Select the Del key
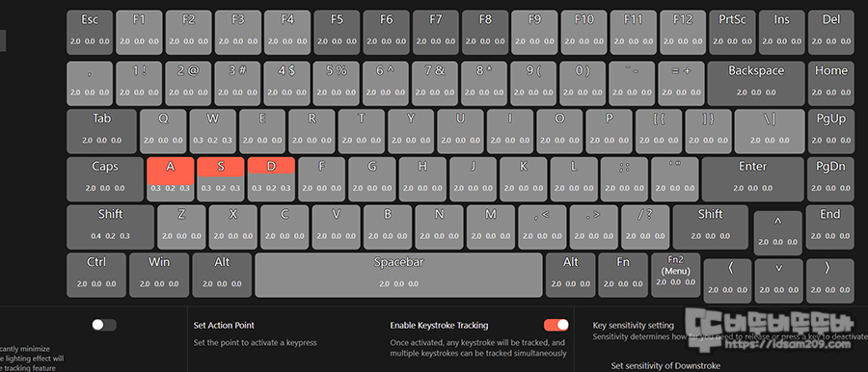 click(x=831, y=33)
